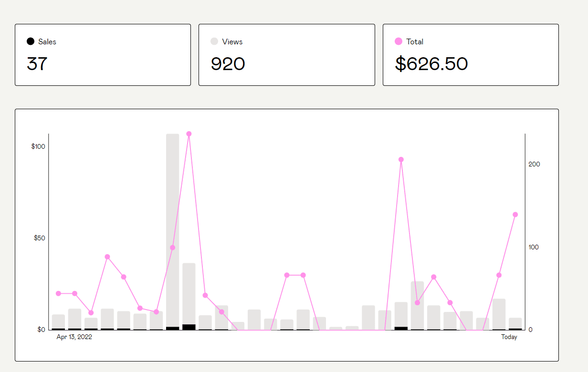
Task: Click the second-highest pink peak data point
Action: tap(401, 160)
